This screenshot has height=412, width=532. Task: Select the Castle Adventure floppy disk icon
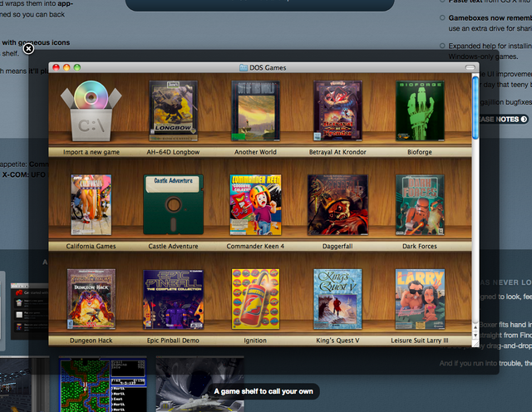click(174, 205)
